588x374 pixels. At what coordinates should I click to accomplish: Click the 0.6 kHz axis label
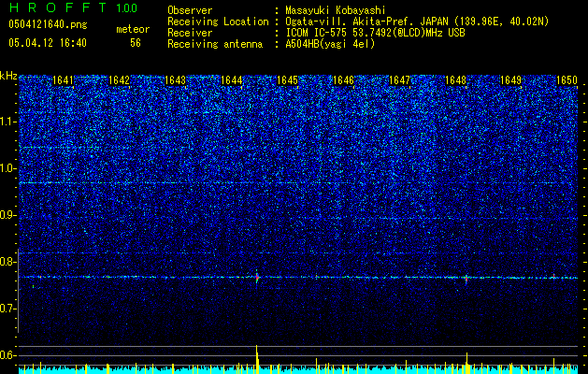point(7,355)
